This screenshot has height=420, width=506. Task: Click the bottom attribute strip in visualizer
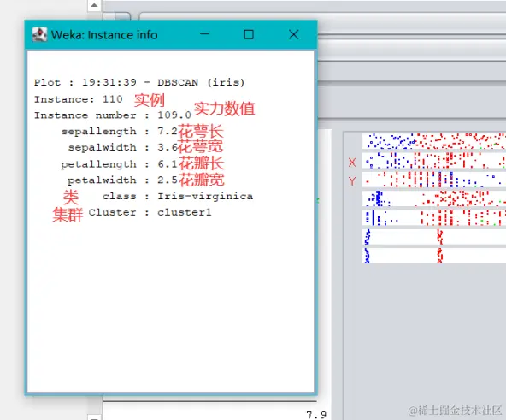click(x=434, y=256)
